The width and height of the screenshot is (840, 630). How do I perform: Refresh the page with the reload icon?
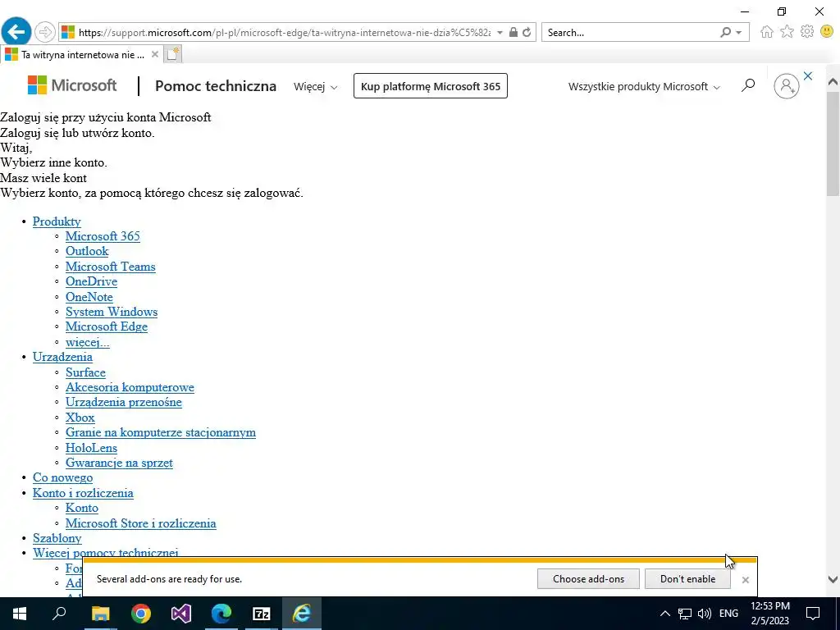pos(527,32)
